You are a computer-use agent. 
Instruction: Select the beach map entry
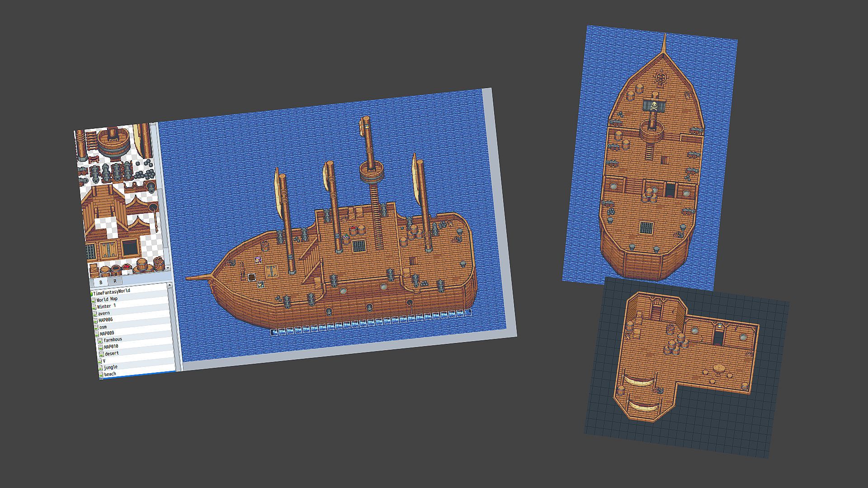[110, 374]
